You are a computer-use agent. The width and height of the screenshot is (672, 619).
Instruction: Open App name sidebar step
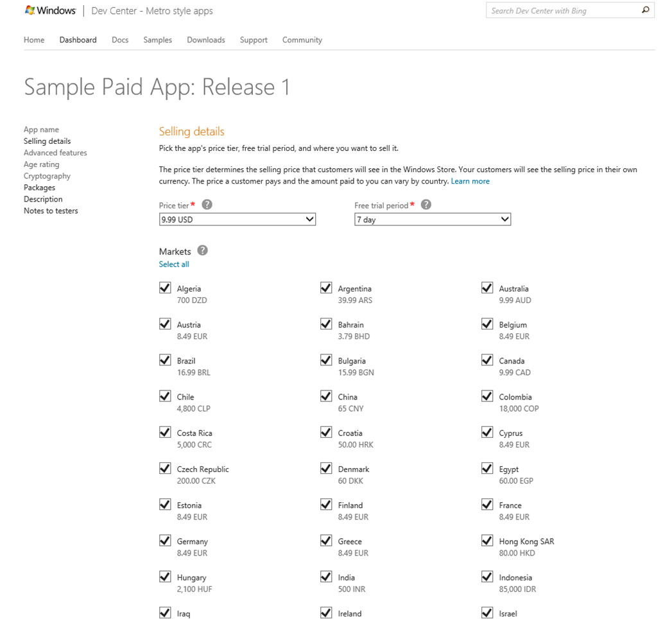41,130
